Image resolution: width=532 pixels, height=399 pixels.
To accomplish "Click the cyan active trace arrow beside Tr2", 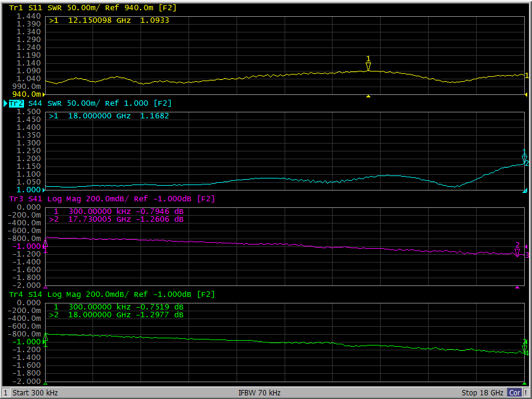I will pos(5,104).
